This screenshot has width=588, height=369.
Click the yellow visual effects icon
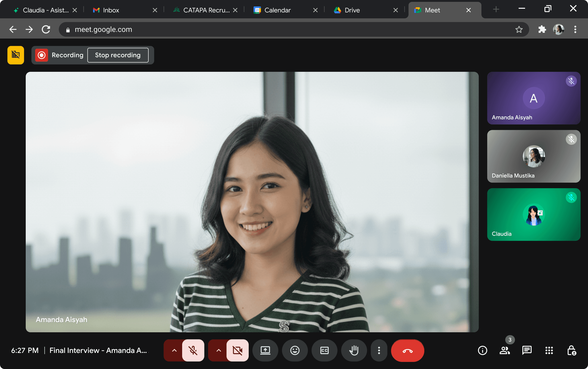point(16,55)
